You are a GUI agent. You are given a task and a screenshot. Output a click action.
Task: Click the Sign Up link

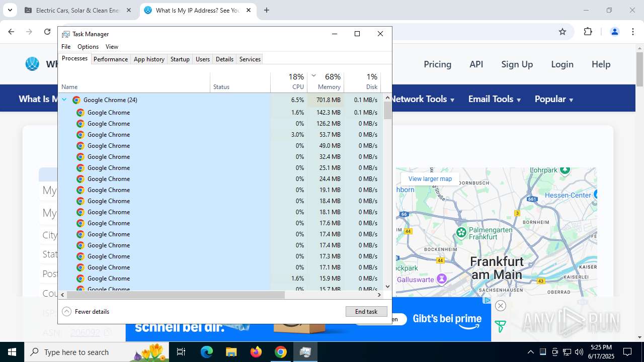517,64
